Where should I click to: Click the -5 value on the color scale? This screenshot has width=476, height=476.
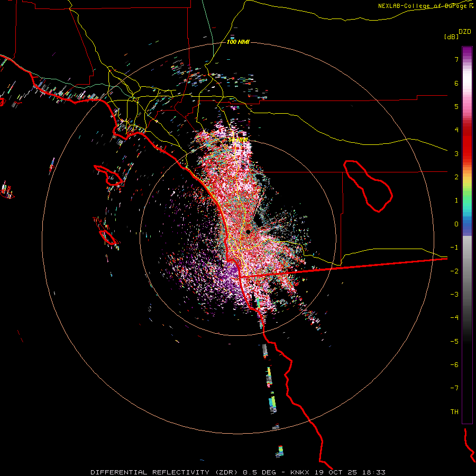coord(454,342)
